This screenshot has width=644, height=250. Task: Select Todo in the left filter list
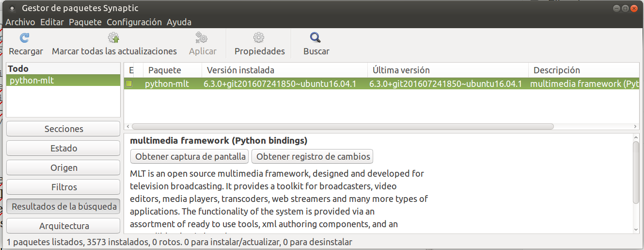63,69
